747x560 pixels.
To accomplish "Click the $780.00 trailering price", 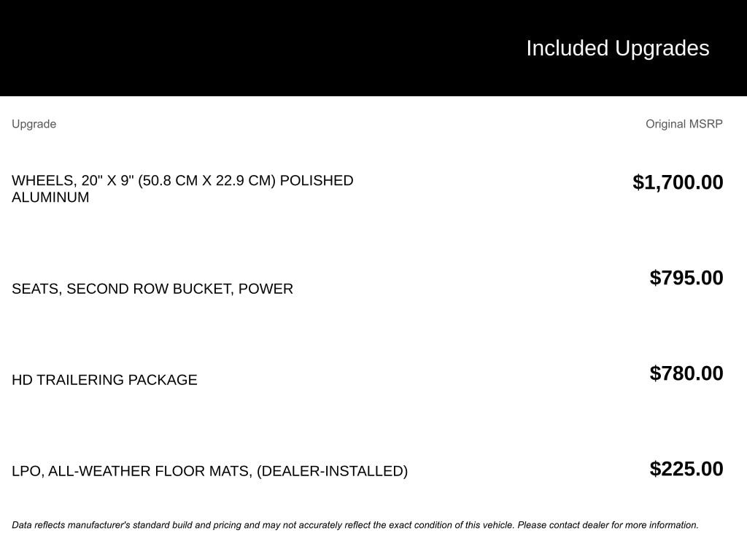I will point(686,373).
